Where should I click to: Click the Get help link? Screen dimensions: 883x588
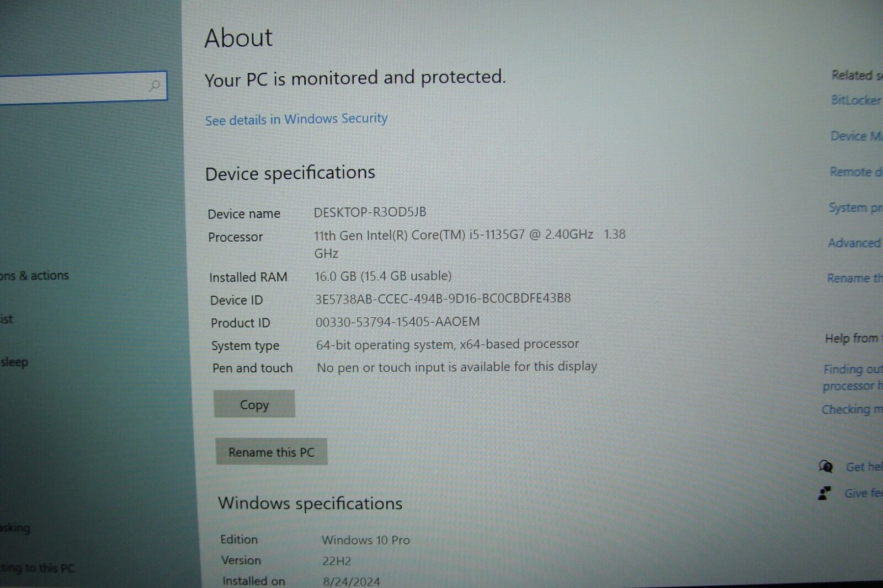pyautogui.click(x=864, y=467)
